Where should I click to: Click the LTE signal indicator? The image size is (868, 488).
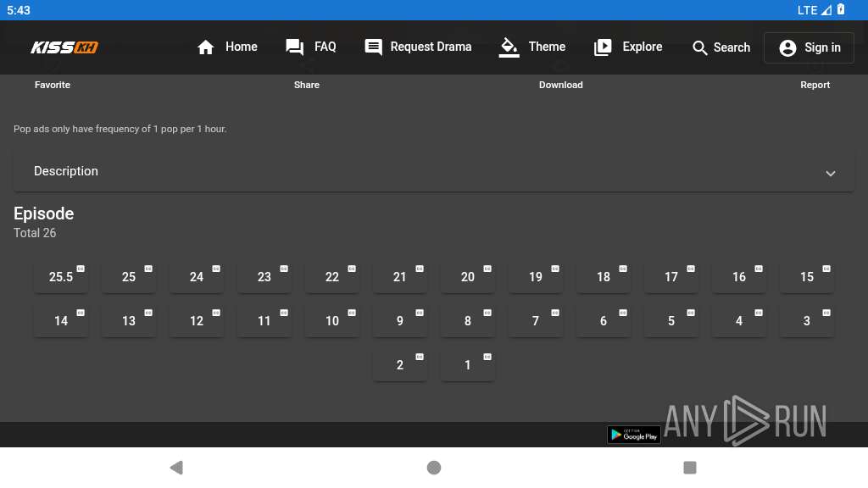coord(815,10)
